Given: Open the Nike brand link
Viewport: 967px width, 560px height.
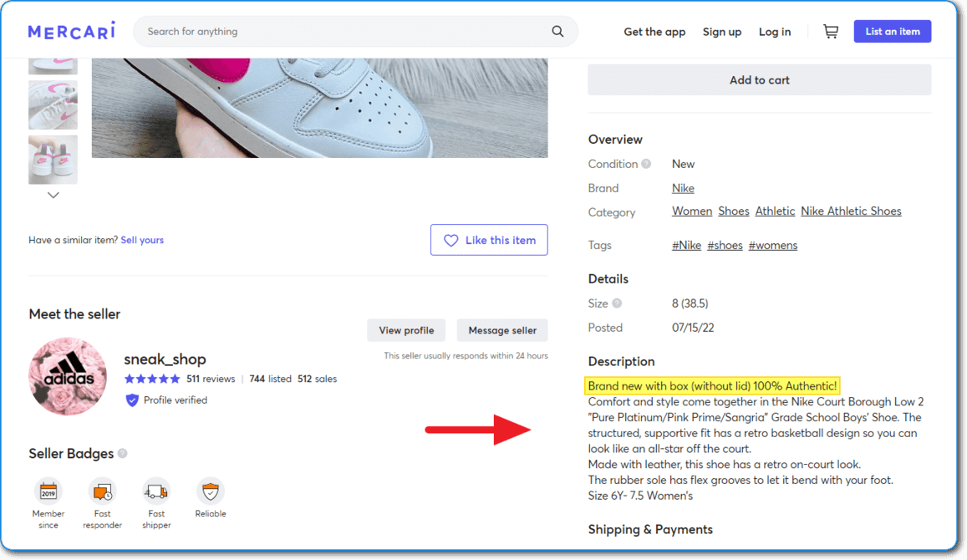Looking at the screenshot, I should coord(683,188).
